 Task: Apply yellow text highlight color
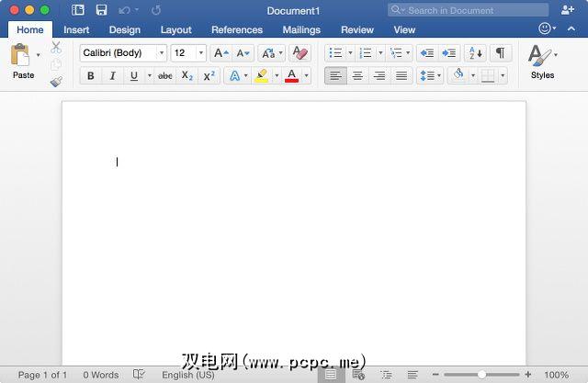(x=261, y=76)
